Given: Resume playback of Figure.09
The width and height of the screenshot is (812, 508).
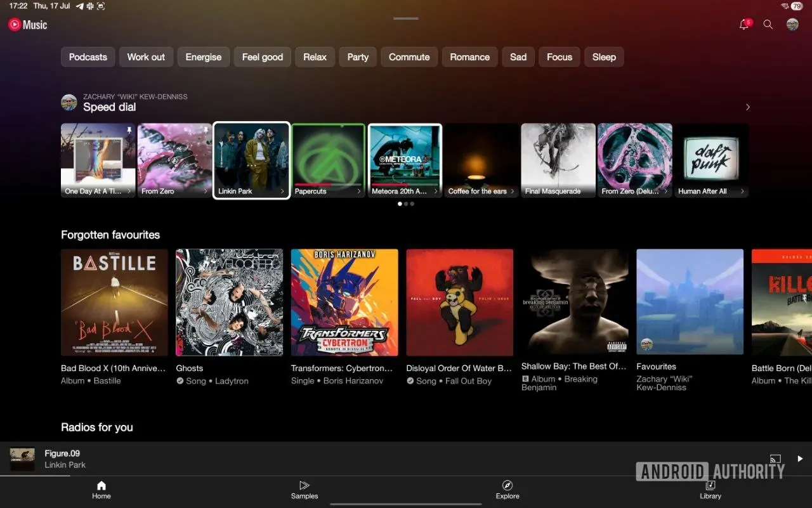Looking at the screenshot, I should coord(799,458).
